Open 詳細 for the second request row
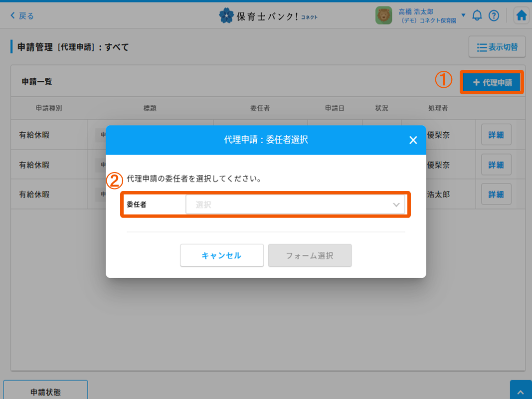Viewport: 532px width, 399px height. pos(496,165)
